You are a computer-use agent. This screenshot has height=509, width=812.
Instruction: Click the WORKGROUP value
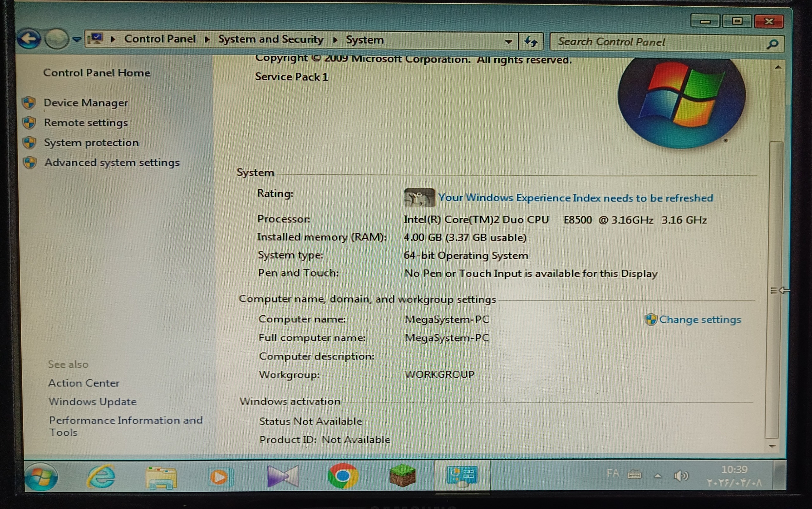click(x=439, y=375)
